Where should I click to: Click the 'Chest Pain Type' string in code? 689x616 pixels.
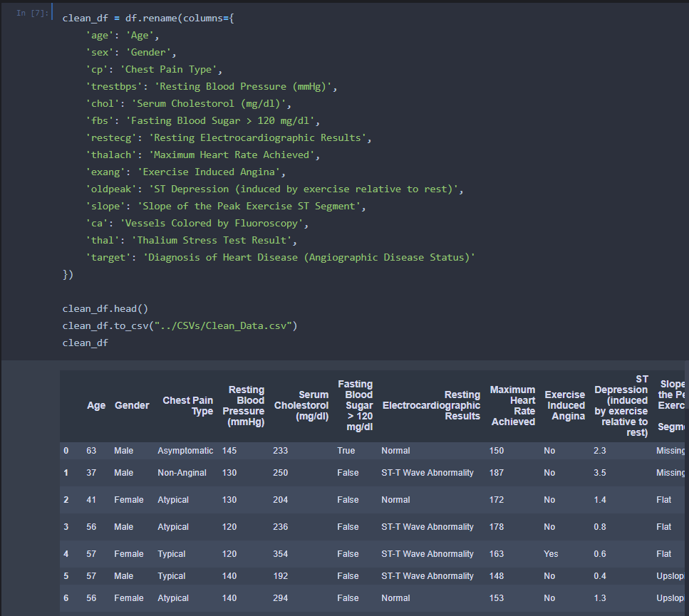[168, 70]
